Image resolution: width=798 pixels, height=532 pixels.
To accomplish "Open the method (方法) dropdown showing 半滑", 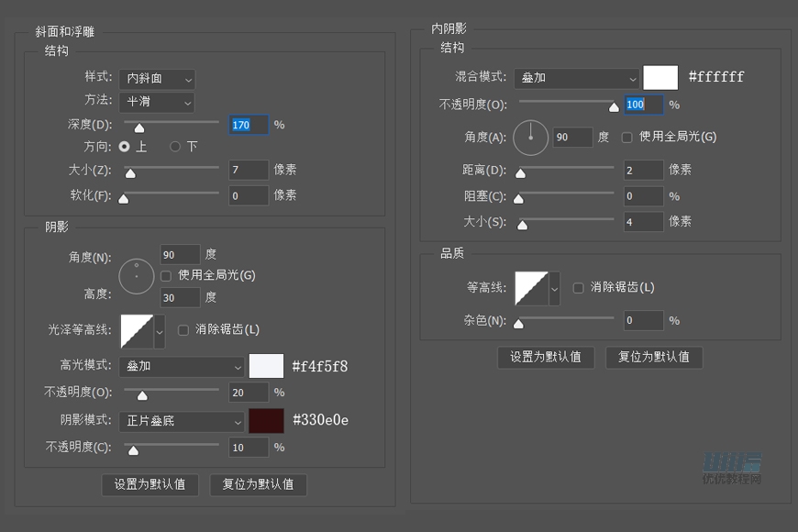I will tap(156, 102).
